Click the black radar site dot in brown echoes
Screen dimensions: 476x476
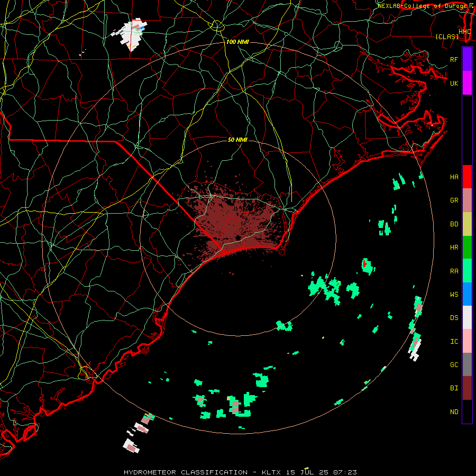point(238,237)
